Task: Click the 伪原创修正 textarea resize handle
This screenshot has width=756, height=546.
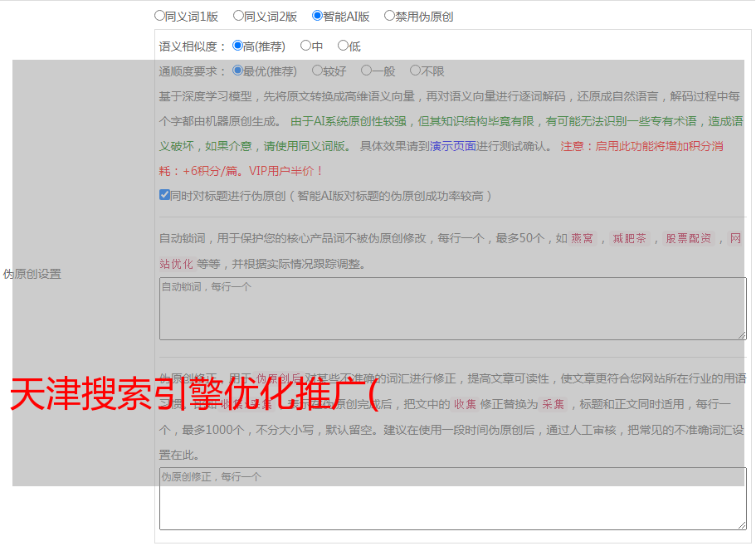Action: click(x=742, y=524)
